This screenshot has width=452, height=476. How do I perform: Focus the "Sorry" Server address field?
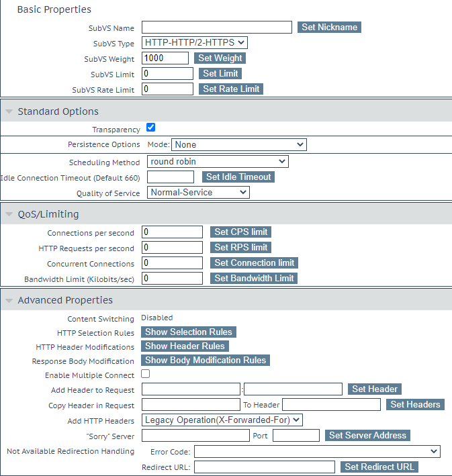[x=195, y=435]
